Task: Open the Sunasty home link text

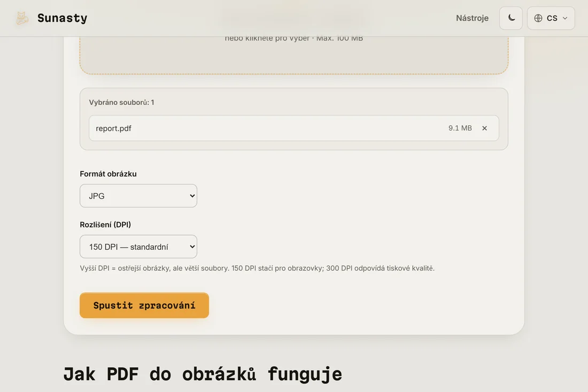Action: pyautogui.click(x=62, y=18)
